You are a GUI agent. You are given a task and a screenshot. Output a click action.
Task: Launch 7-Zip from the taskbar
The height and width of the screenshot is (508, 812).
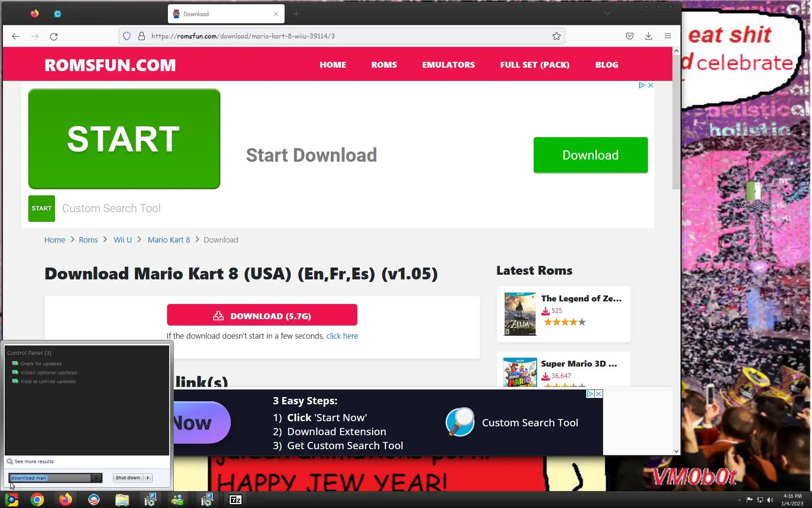235,500
